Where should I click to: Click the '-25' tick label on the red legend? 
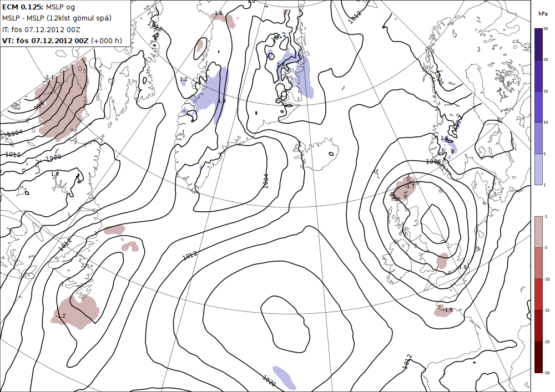pyautogui.click(x=547, y=342)
